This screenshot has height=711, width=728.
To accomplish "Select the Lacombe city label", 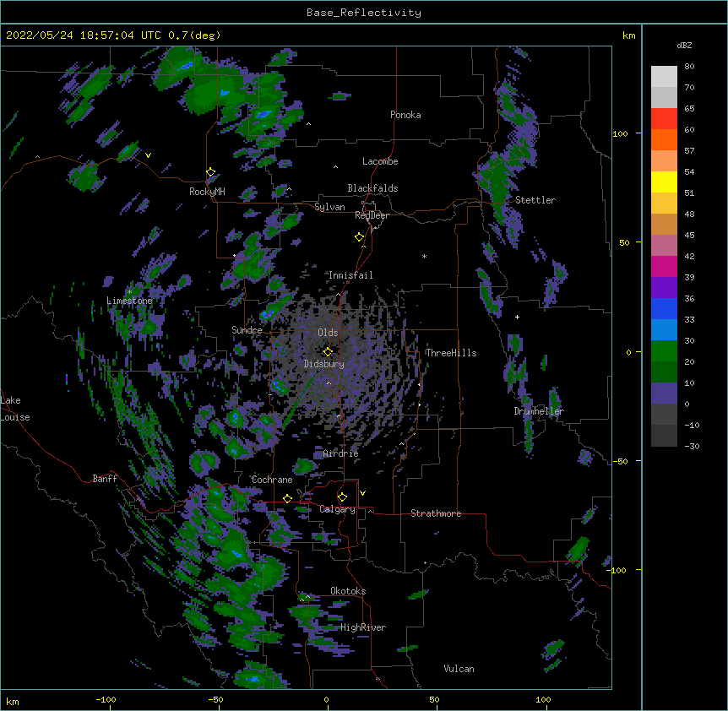I will pos(380,161).
